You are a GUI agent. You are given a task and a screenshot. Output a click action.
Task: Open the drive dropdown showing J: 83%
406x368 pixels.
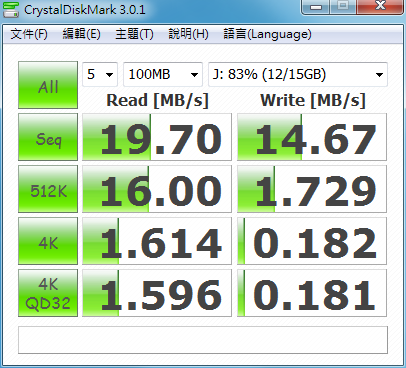298,74
